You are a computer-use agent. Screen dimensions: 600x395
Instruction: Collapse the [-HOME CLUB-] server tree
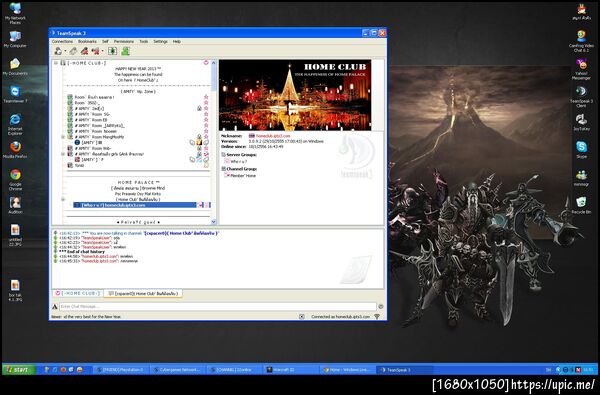pyautogui.click(x=56, y=63)
